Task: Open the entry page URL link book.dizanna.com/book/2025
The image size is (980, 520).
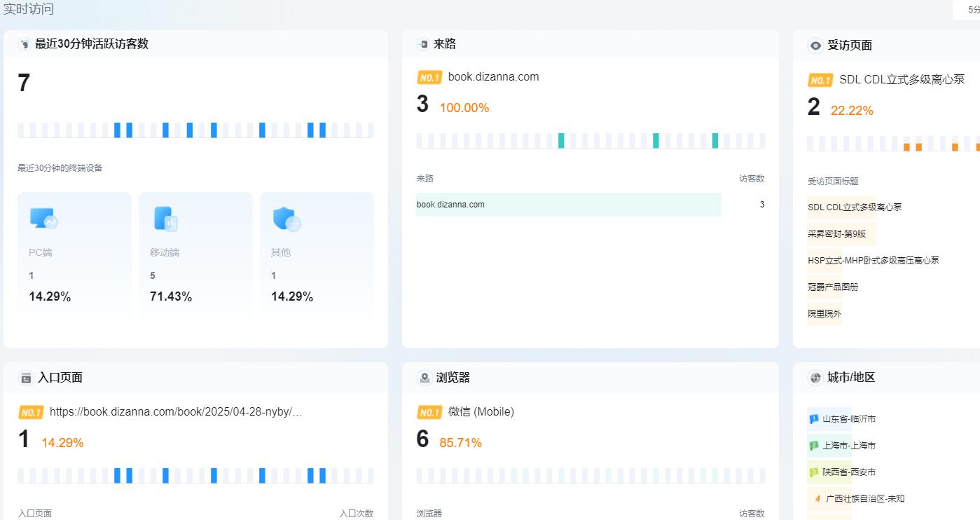Action: tap(176, 411)
